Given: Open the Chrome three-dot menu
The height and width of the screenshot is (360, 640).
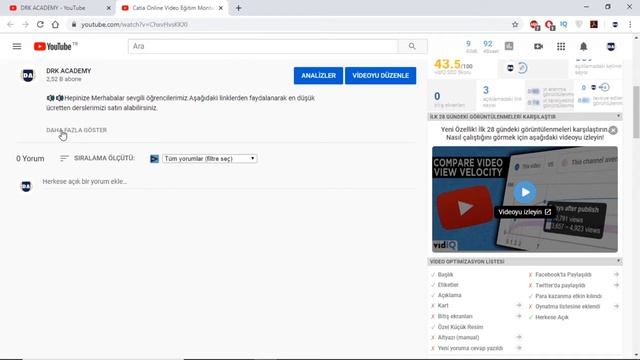Looking at the screenshot, I should [630, 24].
